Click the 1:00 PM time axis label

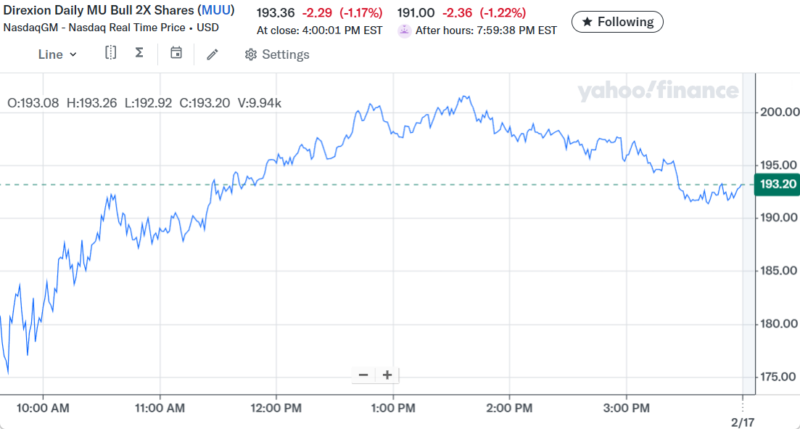click(392, 408)
